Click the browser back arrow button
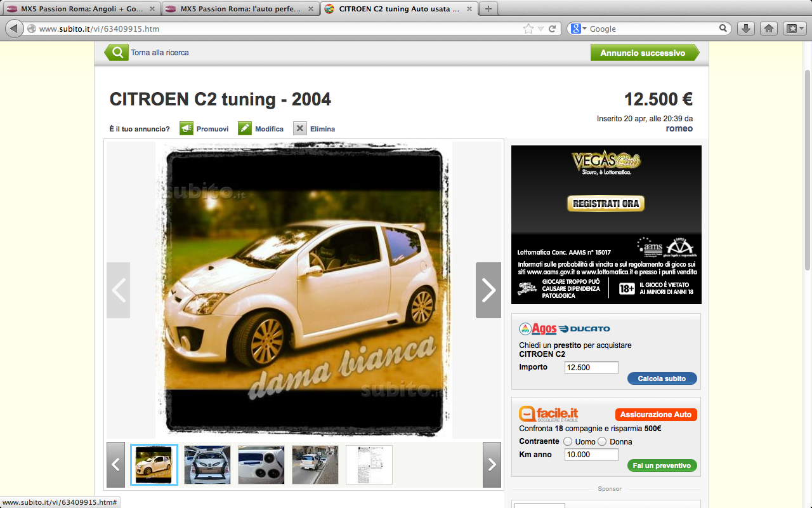Viewport: 812px width, 508px height. tap(14, 29)
